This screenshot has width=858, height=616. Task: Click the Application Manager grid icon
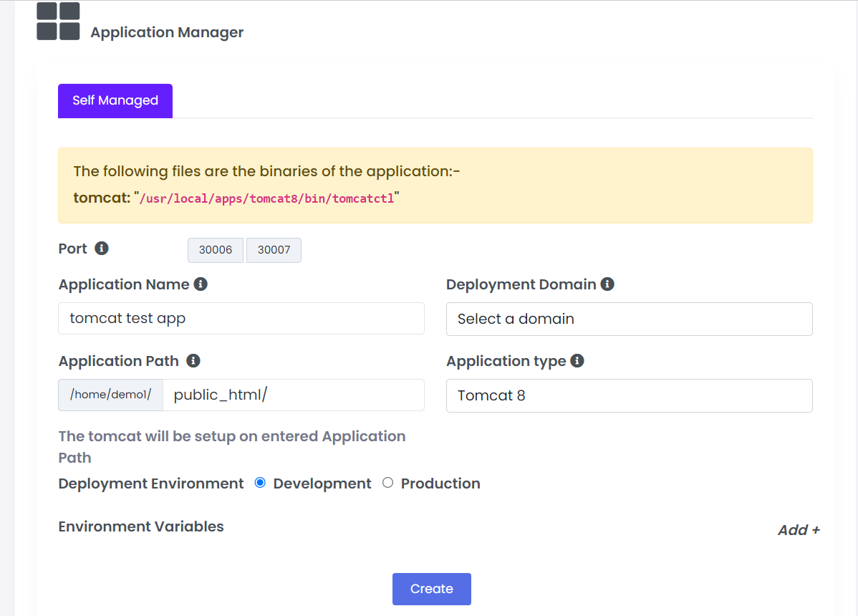pos(58,21)
